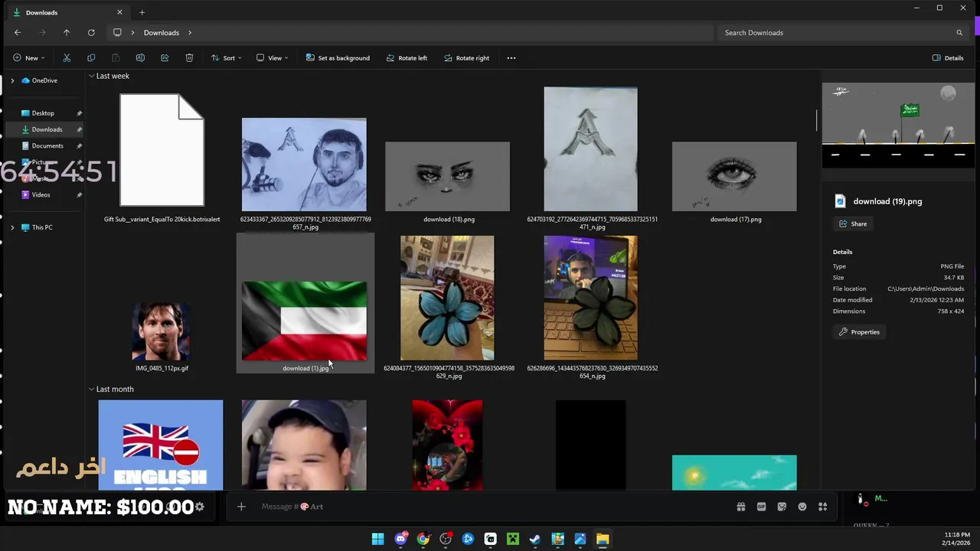Rotate the image right
The image size is (980, 551).
point(466,58)
